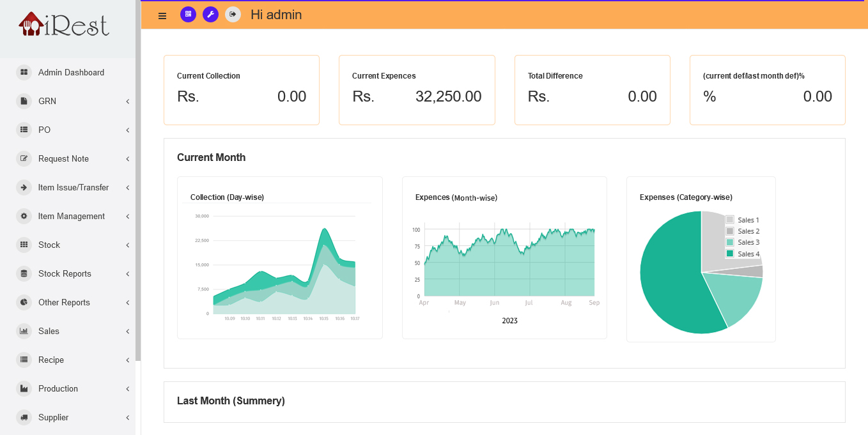Click the Stock Reports database icon

tap(24, 273)
